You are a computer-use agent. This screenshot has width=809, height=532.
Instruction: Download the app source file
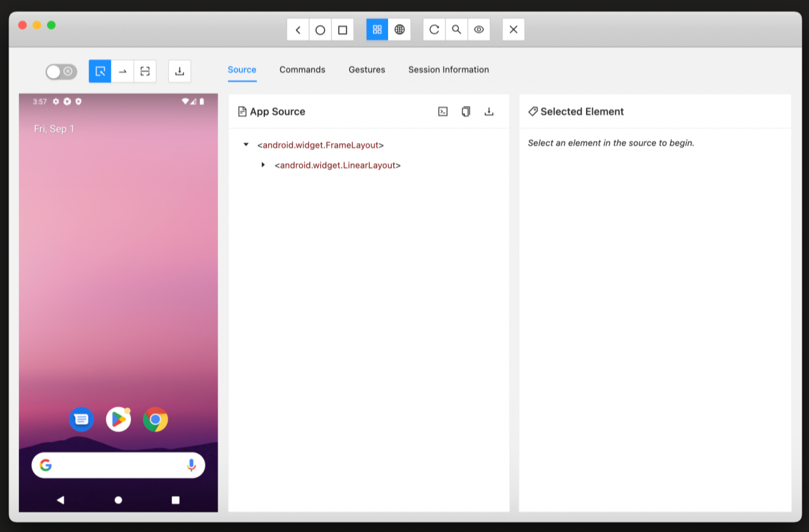[489, 111]
